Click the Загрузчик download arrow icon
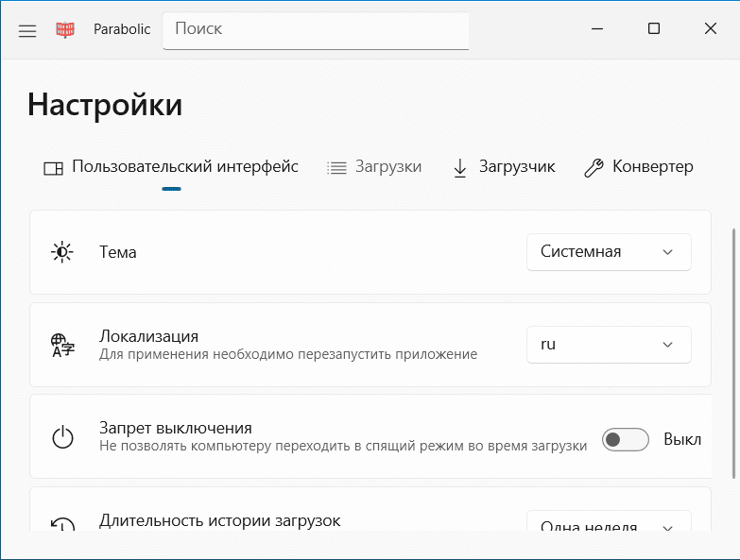This screenshot has width=740, height=560. click(x=460, y=168)
